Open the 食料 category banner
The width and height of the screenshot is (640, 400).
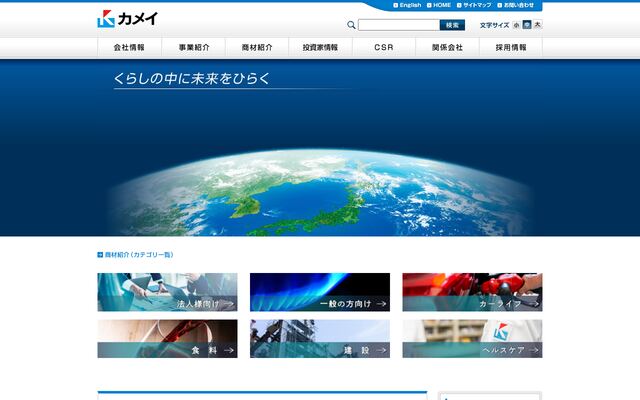167,339
